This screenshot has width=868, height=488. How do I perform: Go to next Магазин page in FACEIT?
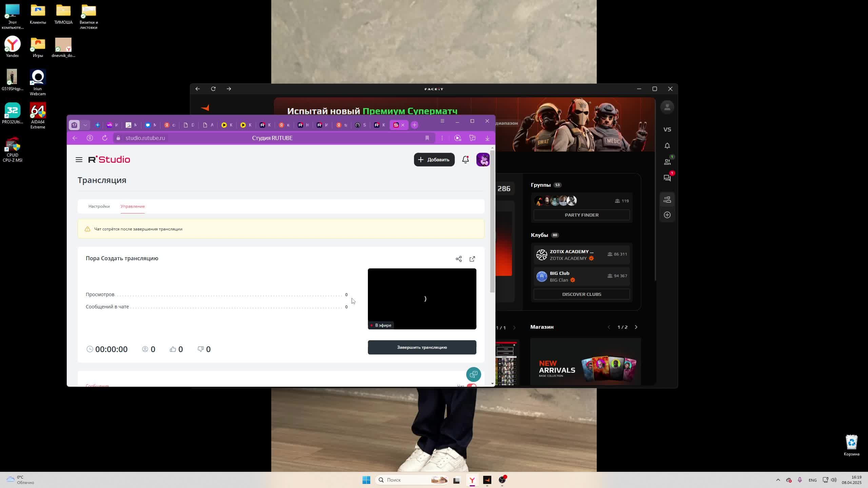[636, 327]
